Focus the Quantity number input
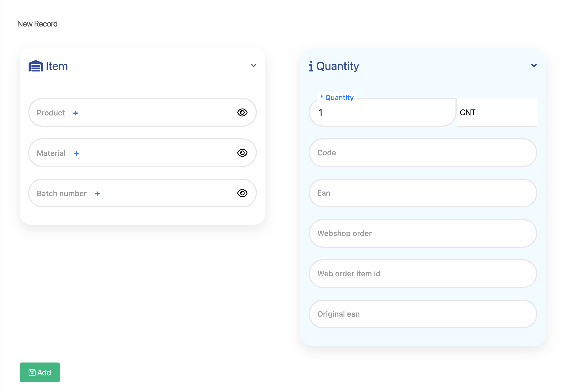 click(x=382, y=113)
